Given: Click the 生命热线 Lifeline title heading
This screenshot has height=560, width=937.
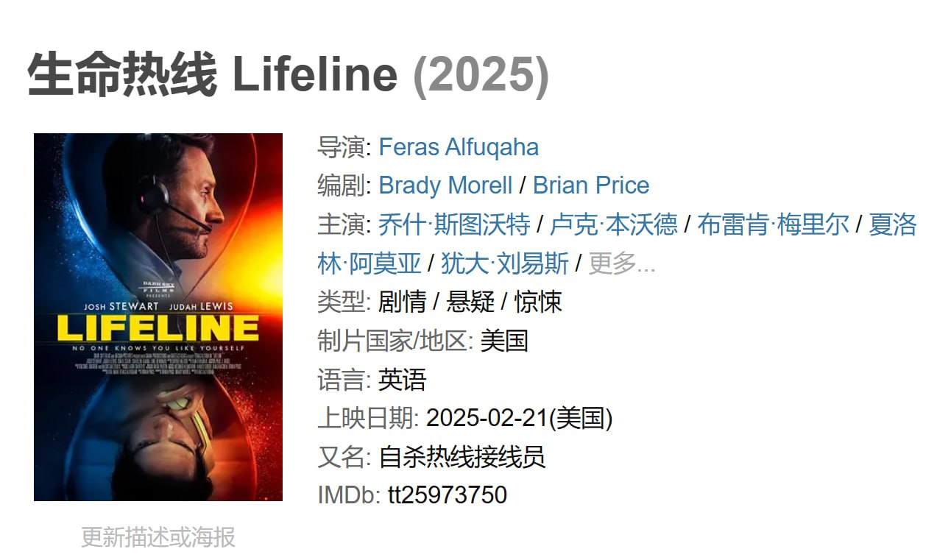Looking at the screenshot, I should click(213, 74).
